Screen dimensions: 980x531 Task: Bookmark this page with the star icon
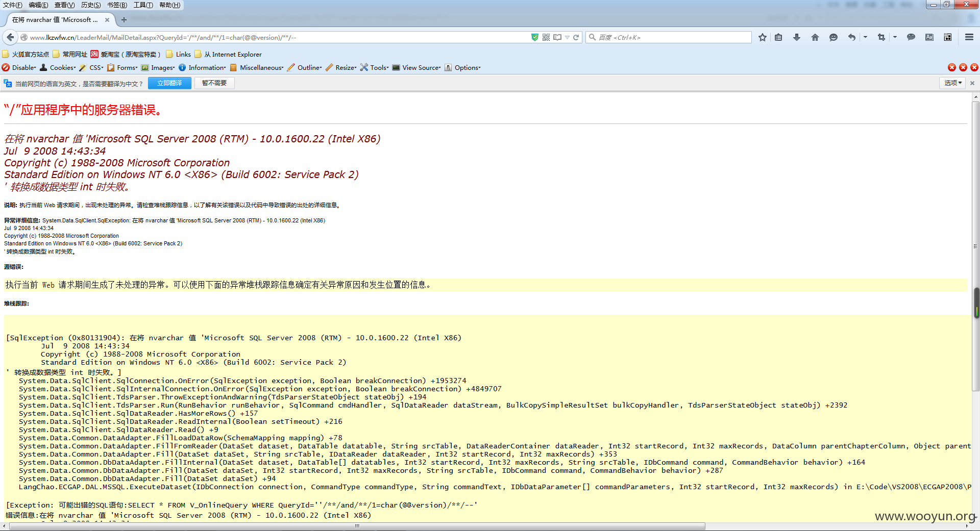(763, 37)
